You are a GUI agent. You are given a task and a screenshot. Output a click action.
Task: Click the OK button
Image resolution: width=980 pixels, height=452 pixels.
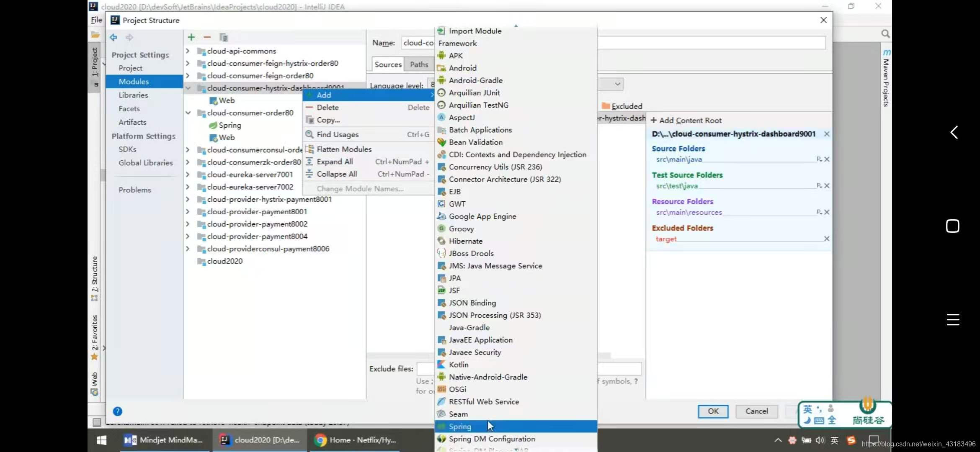pos(713,411)
